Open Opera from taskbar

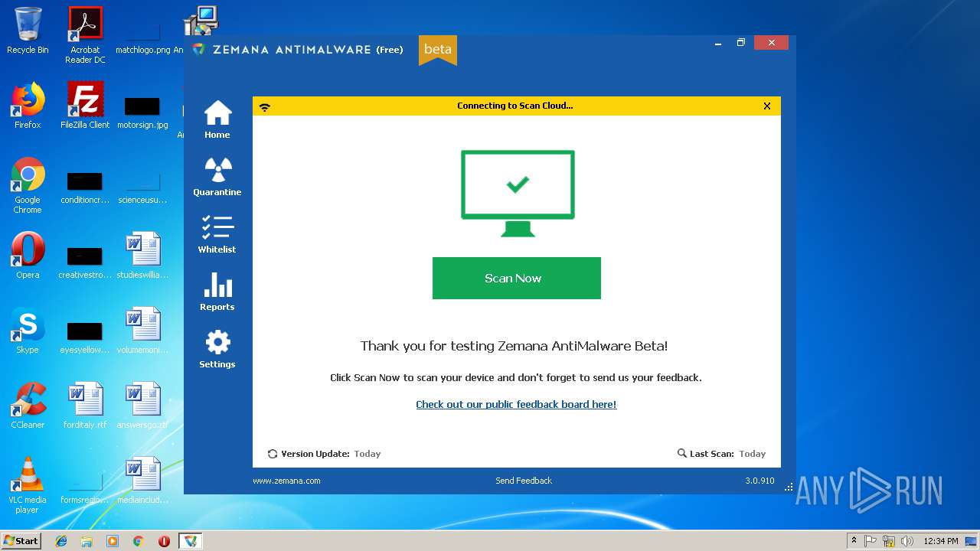tap(164, 541)
